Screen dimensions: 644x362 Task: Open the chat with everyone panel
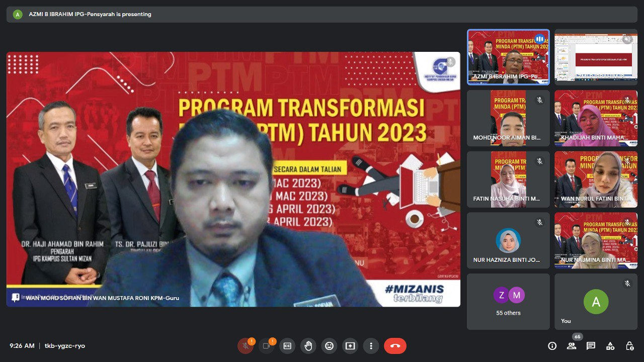tap(591, 346)
